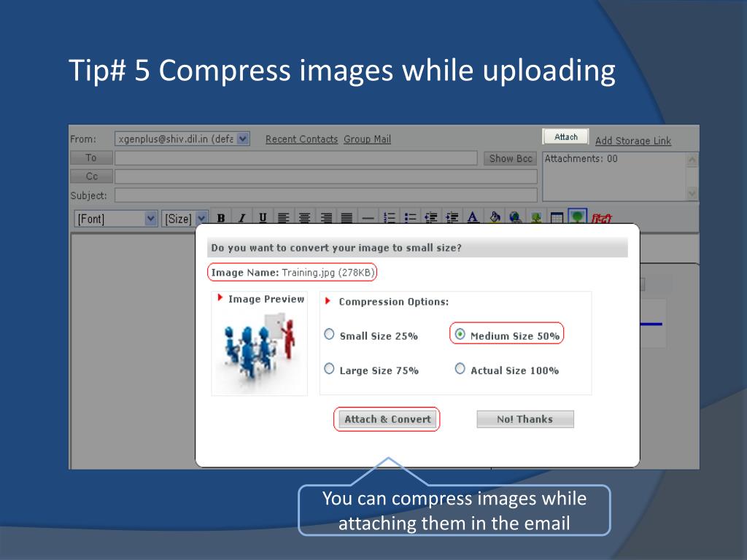Click into the Cc address field
Screen dimensions: 747x560
(x=326, y=176)
